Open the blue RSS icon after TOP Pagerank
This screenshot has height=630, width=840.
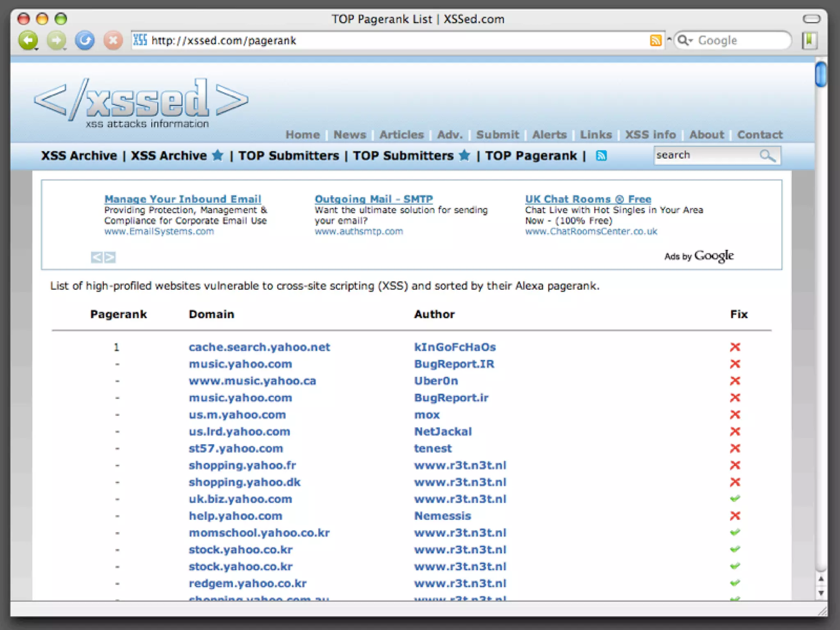click(x=601, y=156)
